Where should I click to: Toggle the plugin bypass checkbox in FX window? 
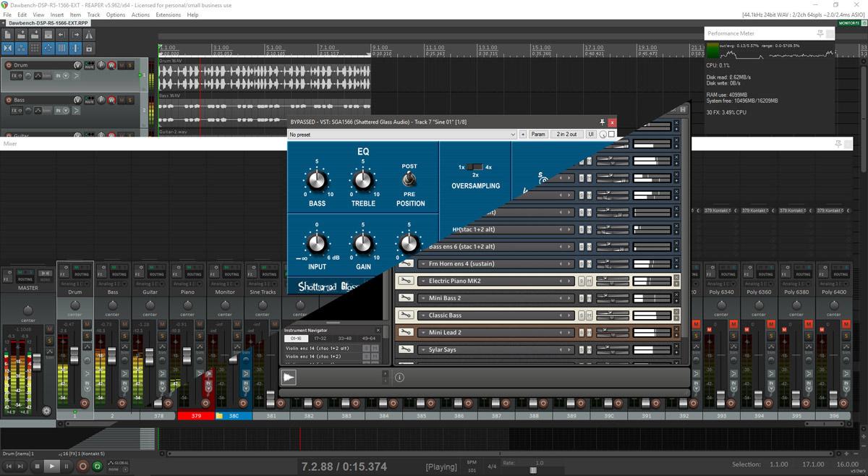pos(611,134)
